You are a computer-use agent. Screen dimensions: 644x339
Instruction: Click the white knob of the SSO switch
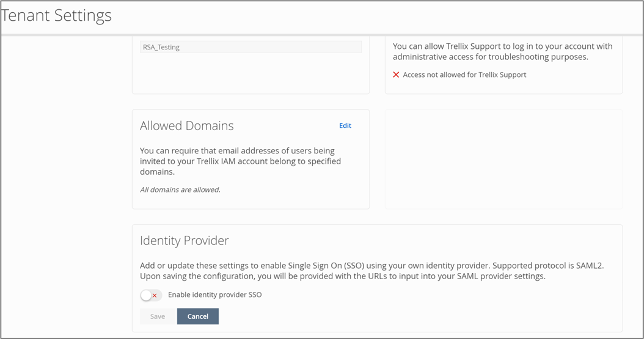(146, 296)
